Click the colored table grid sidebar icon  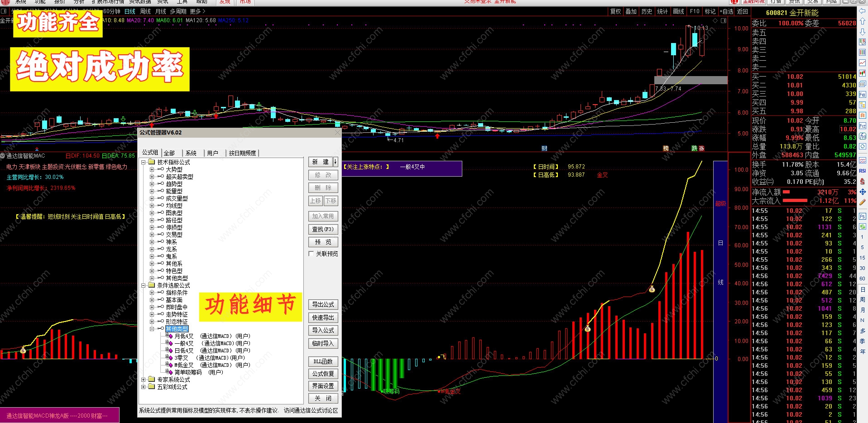click(863, 53)
